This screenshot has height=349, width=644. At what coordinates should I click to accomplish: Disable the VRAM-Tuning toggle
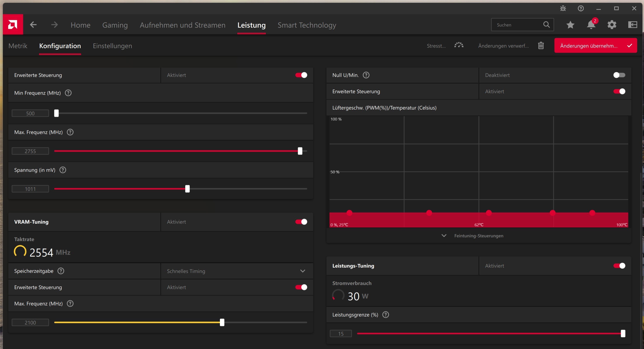pyautogui.click(x=301, y=222)
